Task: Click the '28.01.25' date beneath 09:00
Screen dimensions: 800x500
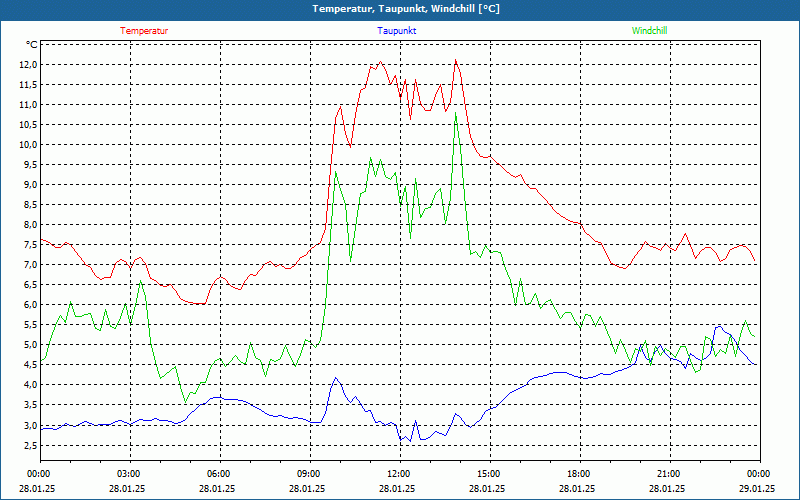Action: (307, 488)
